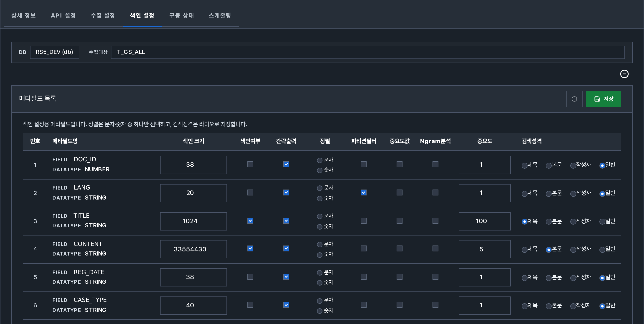The image size is (644, 324).
Task: Edit index size 33554430 for CONTENT
Action: pos(193,249)
